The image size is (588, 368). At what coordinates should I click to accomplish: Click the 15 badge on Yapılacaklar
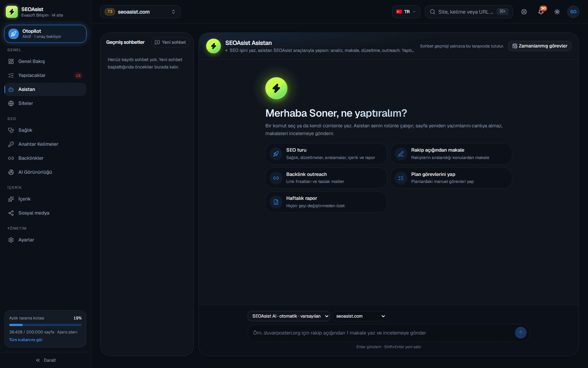78,75
